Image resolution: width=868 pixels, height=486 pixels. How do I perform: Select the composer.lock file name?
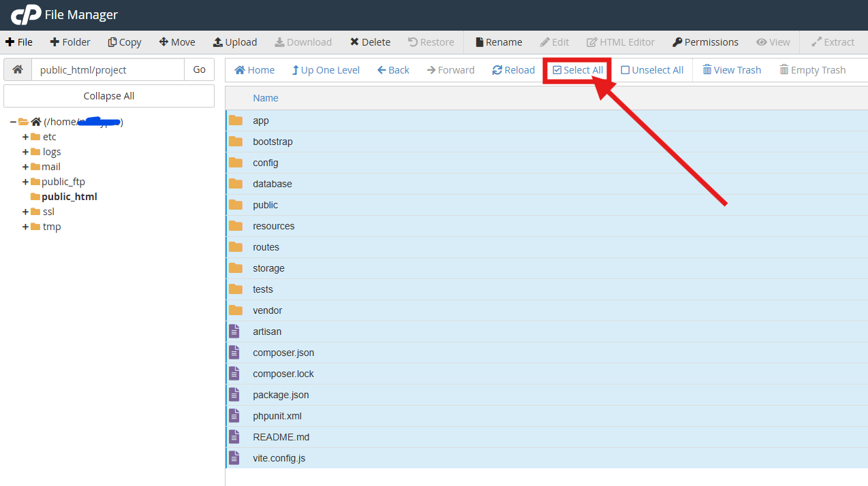click(x=283, y=374)
